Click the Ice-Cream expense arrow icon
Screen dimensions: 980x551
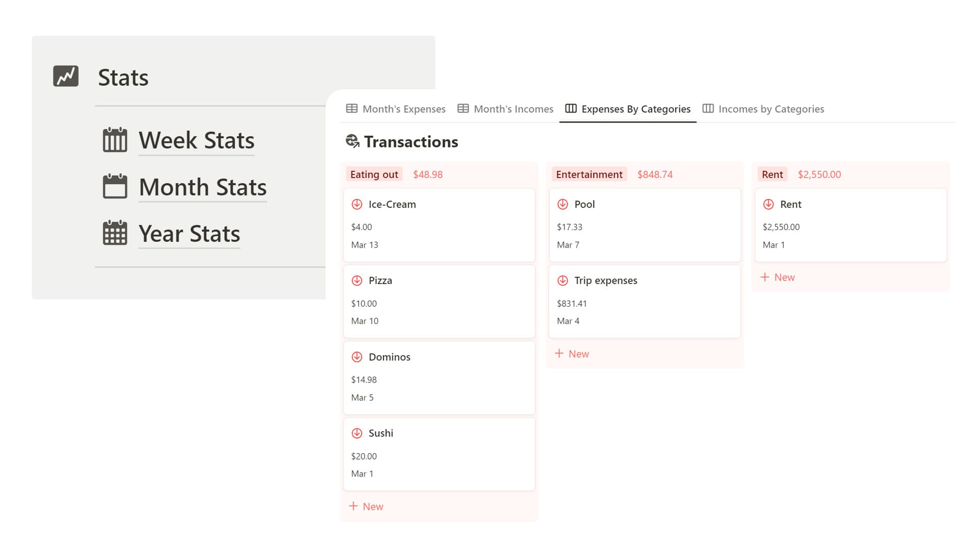(x=357, y=204)
